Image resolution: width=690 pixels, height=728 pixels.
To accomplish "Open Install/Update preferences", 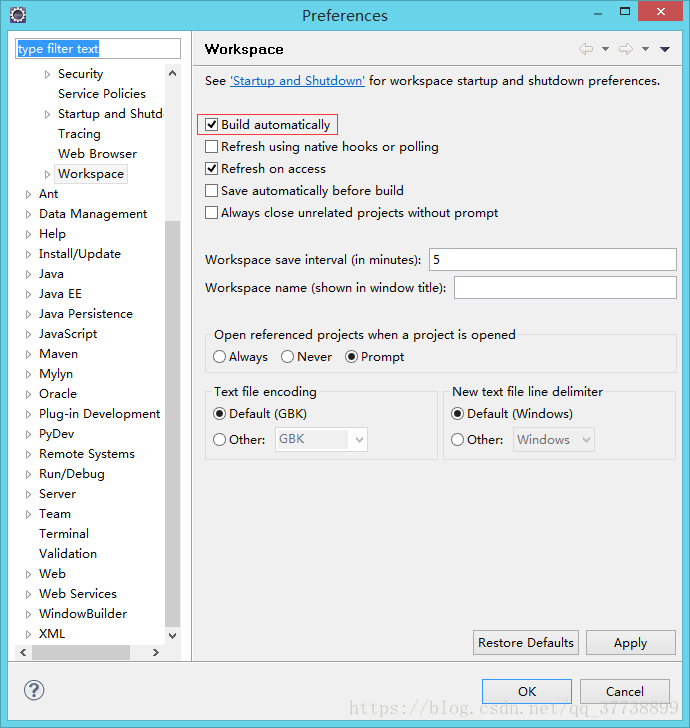I will pyautogui.click(x=80, y=254).
